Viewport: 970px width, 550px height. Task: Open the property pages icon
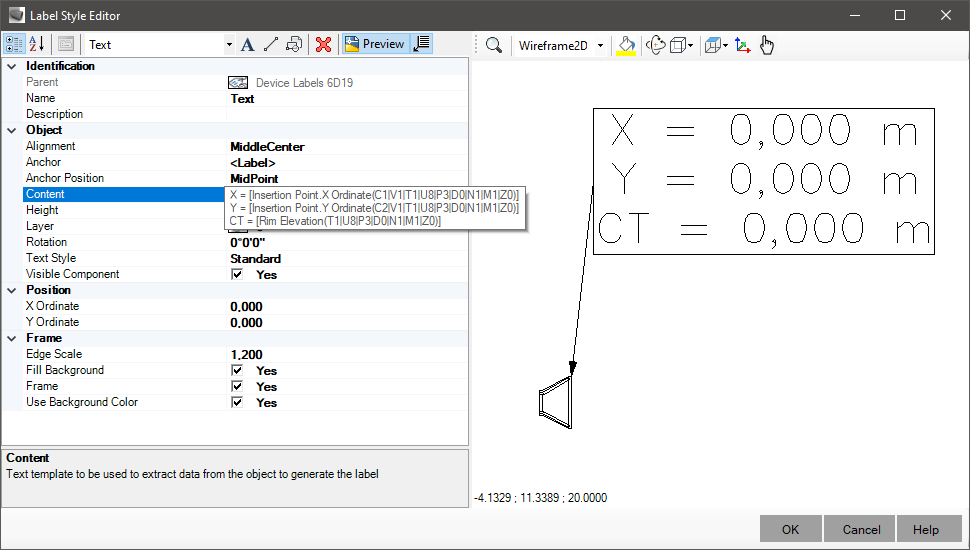coord(66,44)
